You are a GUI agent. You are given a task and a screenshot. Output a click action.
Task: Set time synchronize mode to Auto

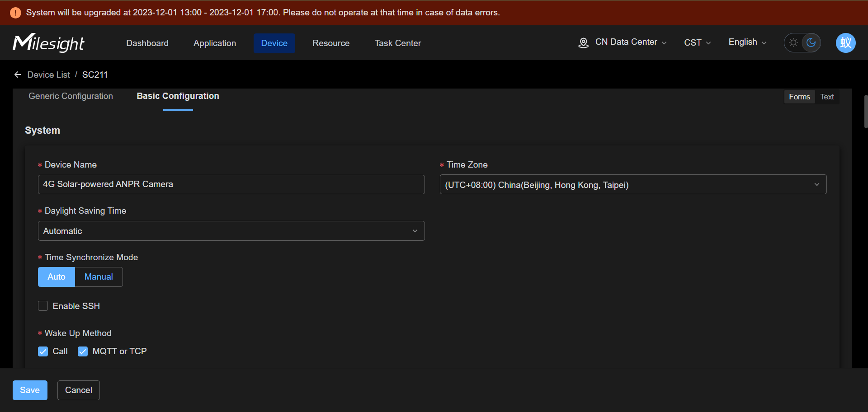(x=57, y=276)
